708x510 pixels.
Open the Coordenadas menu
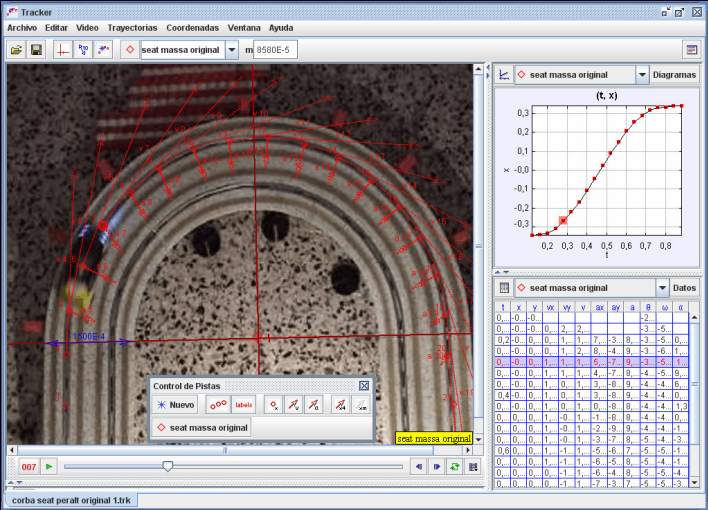195,27
